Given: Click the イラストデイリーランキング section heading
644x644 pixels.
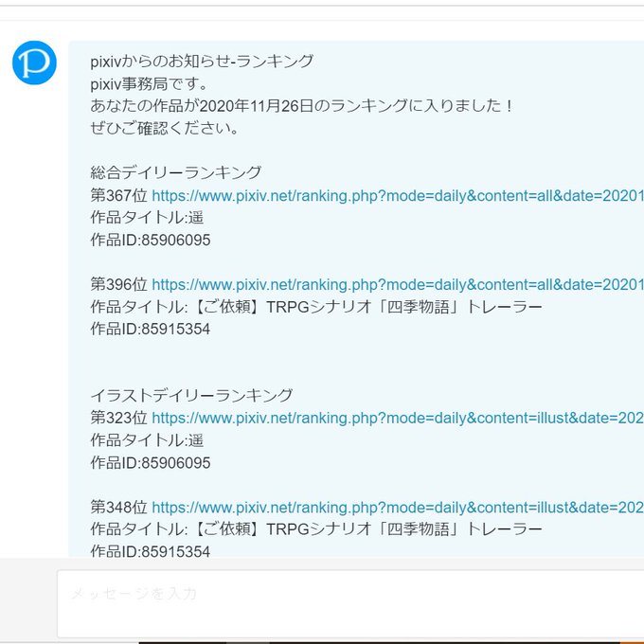Looking at the screenshot, I should click(x=191, y=396).
